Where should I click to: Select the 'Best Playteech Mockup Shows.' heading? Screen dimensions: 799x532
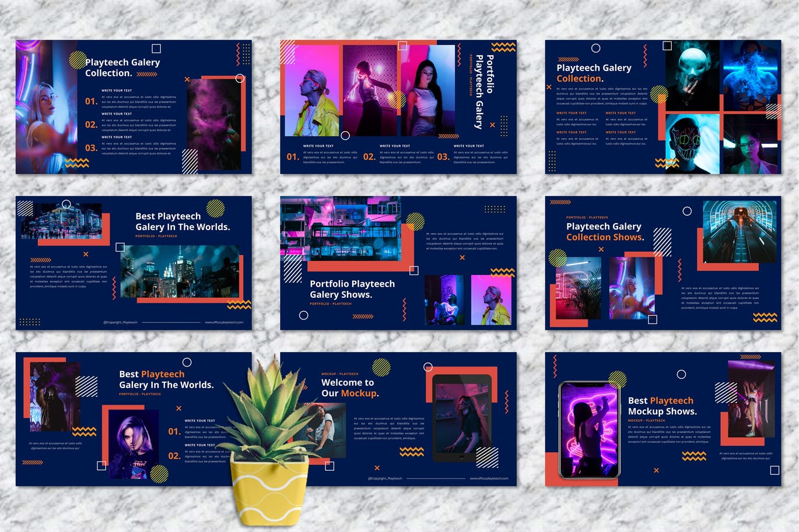coord(662,406)
